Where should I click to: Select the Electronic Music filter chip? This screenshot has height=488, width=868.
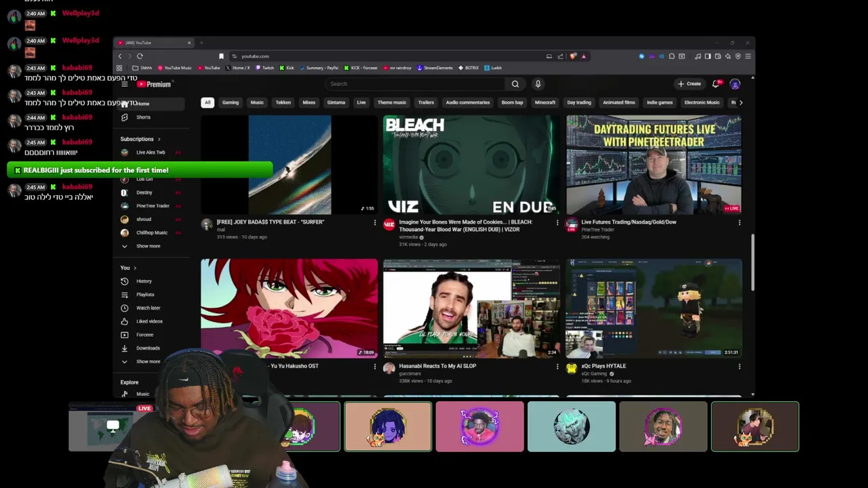point(702,102)
